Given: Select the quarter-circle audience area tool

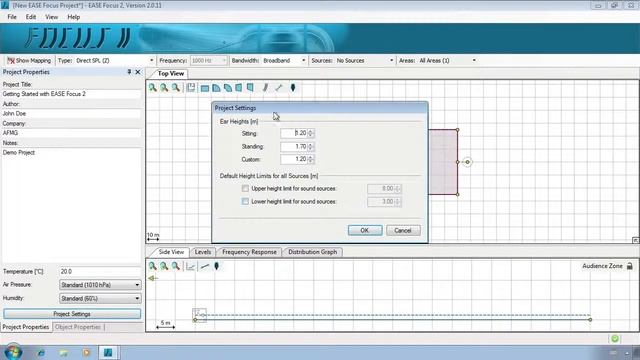Looking at the screenshot, I should point(216,88).
